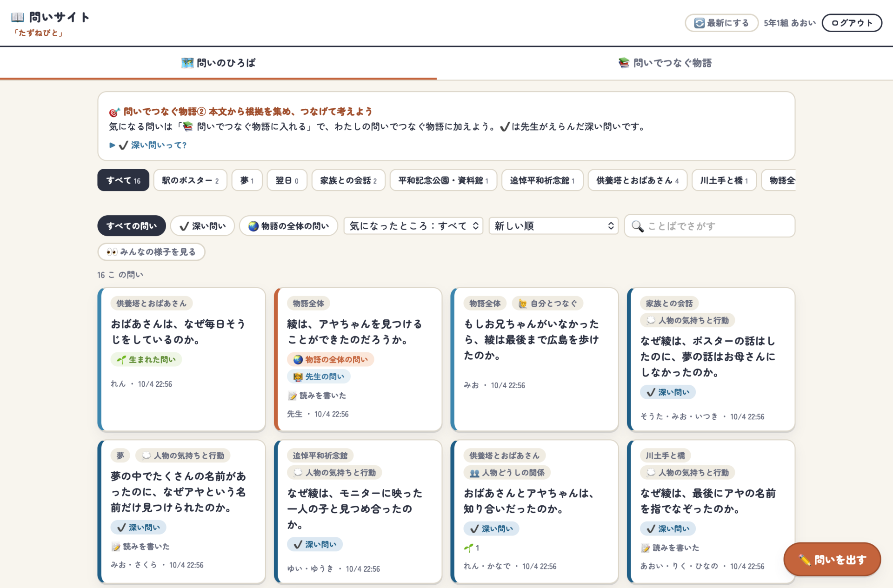The height and width of the screenshot is (588, 893).
Task: Filter by 供養塔とおばあさん chip
Action: click(x=638, y=180)
